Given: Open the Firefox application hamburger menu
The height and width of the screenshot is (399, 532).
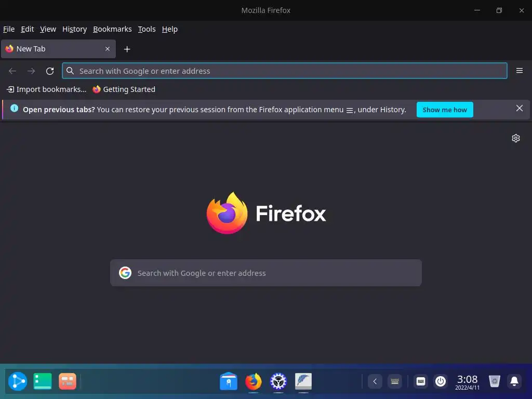Looking at the screenshot, I should (x=519, y=71).
